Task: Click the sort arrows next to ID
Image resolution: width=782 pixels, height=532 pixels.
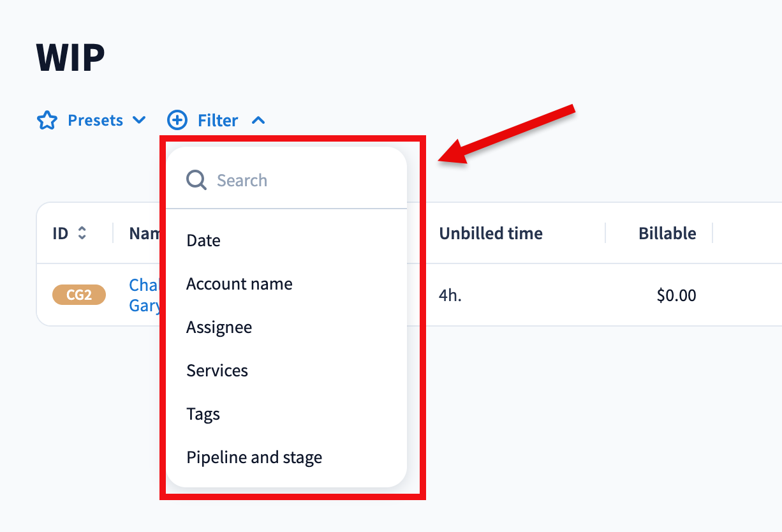Action: point(82,233)
